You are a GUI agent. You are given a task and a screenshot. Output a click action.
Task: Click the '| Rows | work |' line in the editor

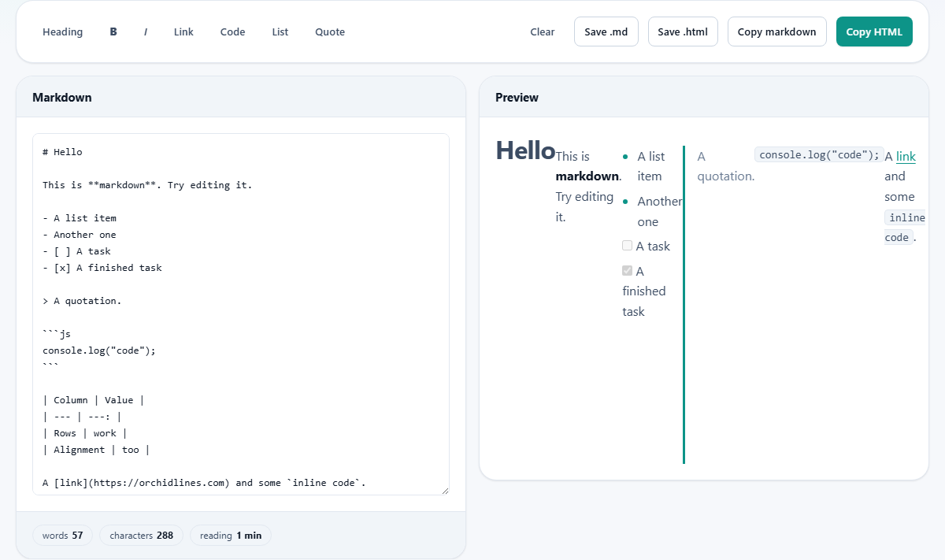pyautogui.click(x=85, y=433)
